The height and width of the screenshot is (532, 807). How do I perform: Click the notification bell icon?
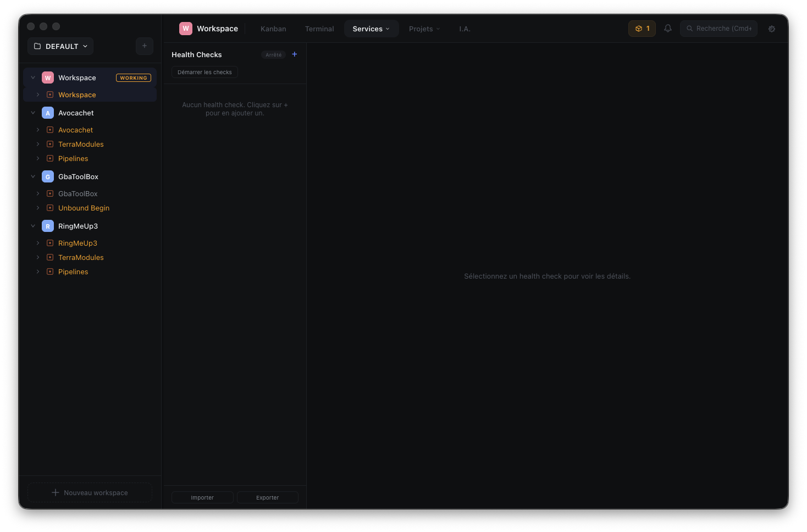[667, 29]
